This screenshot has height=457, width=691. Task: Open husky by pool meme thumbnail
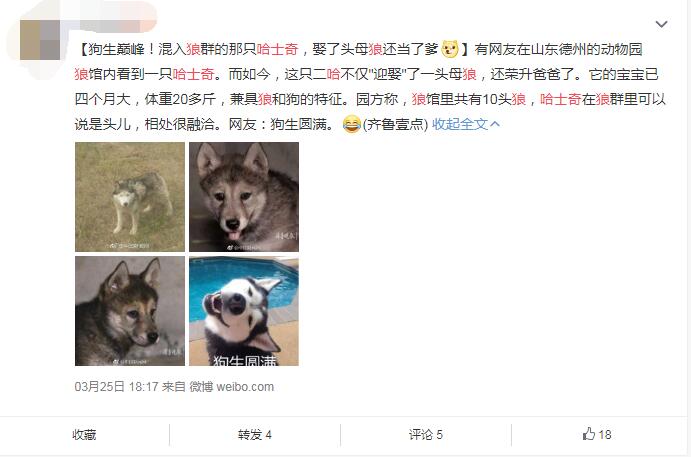click(x=244, y=311)
